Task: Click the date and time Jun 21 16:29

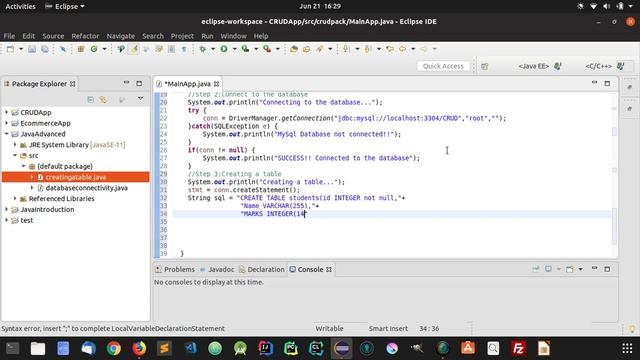Action: 320,6
